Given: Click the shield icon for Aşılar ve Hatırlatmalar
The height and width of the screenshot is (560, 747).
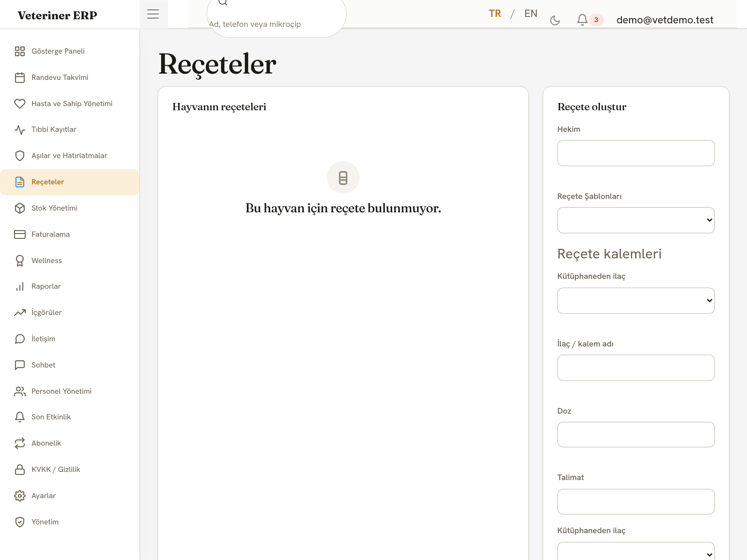Looking at the screenshot, I should click(20, 156).
